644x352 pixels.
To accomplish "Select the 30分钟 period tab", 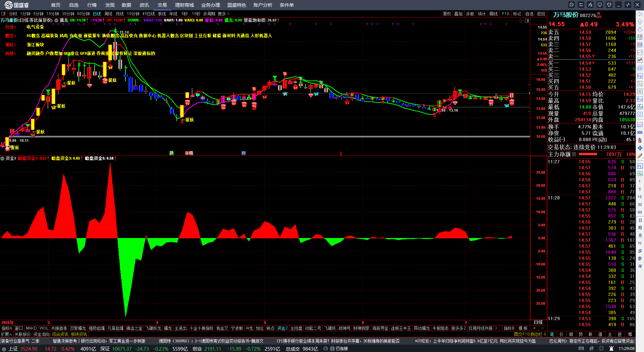I will (68, 14).
